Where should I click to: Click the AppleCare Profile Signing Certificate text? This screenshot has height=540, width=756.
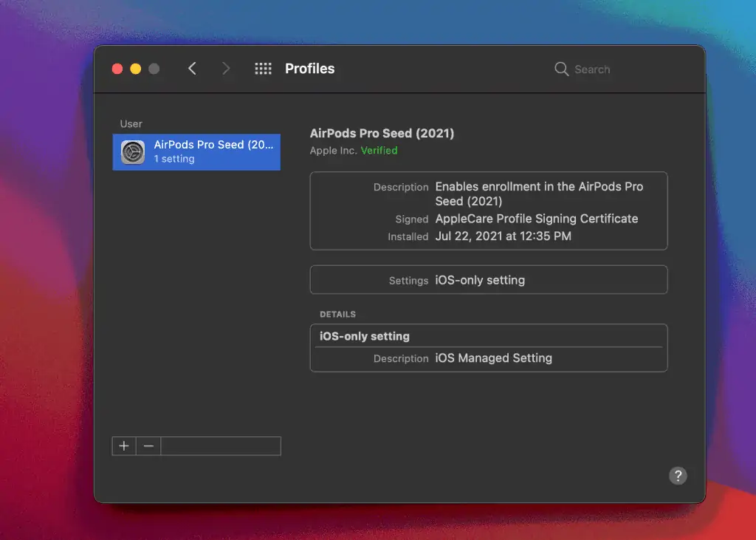[537, 219]
